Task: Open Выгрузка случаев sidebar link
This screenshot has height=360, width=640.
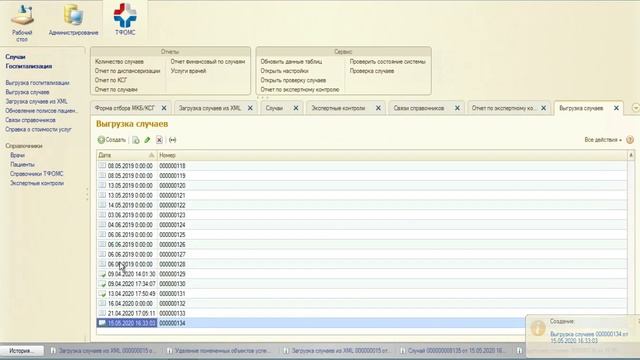Action: pyautogui.click(x=27, y=92)
